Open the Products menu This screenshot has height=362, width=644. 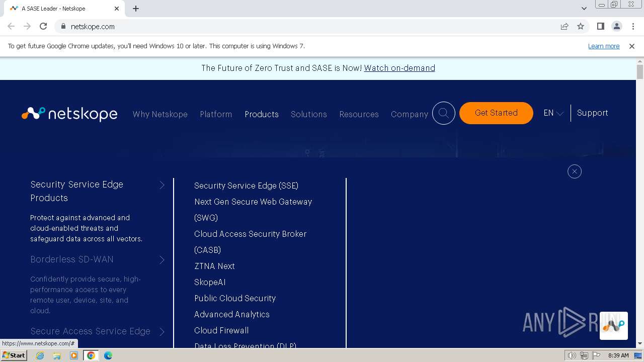click(262, 114)
